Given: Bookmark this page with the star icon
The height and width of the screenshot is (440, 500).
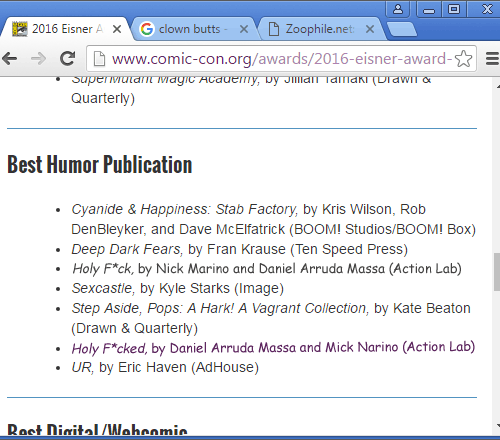Looking at the screenshot, I should point(463,59).
